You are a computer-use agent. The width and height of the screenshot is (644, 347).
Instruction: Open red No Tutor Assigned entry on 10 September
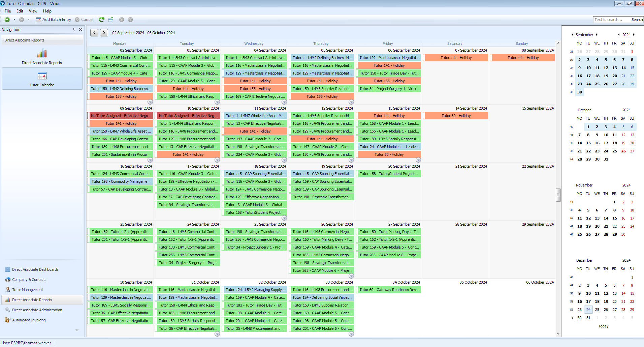point(187,116)
